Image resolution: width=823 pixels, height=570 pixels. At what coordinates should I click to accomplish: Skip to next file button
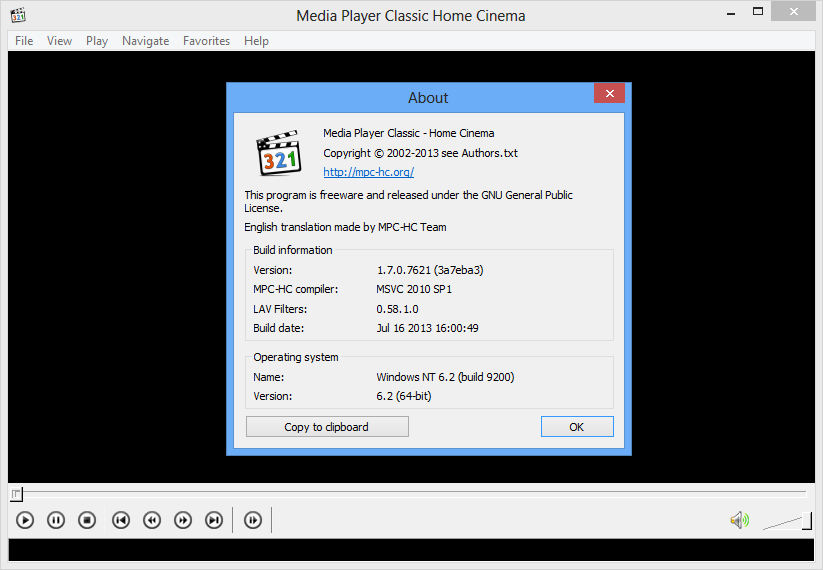(x=214, y=520)
